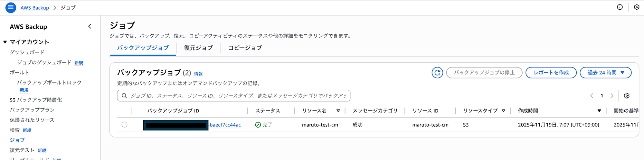The height and width of the screenshot is (160, 644).
Task: Collapse the AWS Backup side panel
Action: coord(90,27)
